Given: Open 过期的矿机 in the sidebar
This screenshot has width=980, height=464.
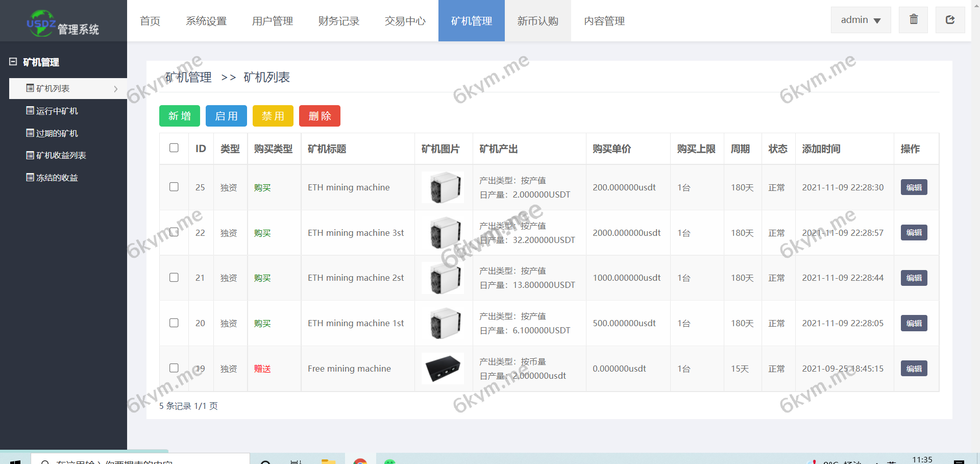Looking at the screenshot, I should 29,133.
